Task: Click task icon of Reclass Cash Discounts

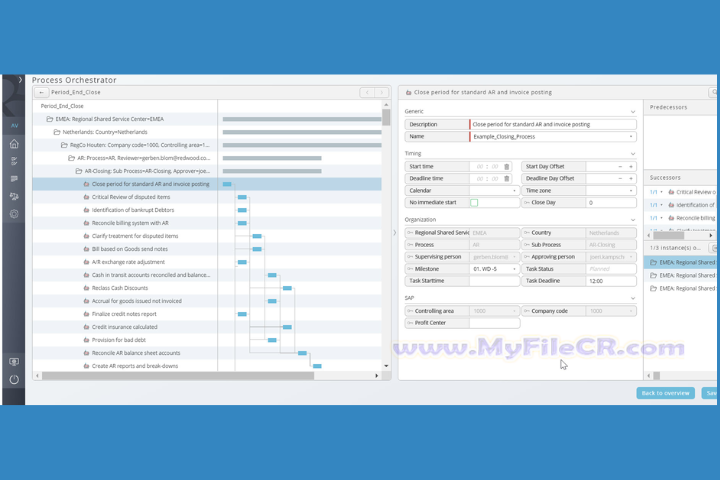Action: pos(86,288)
